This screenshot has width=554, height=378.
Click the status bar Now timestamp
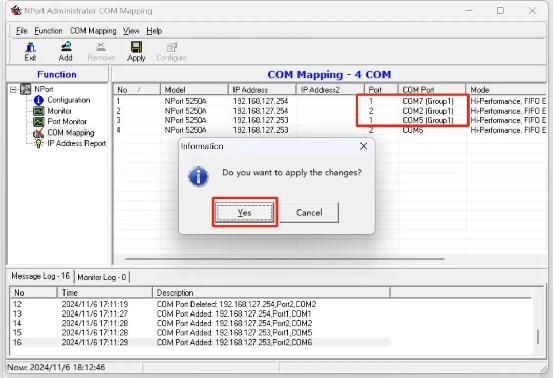(56, 367)
